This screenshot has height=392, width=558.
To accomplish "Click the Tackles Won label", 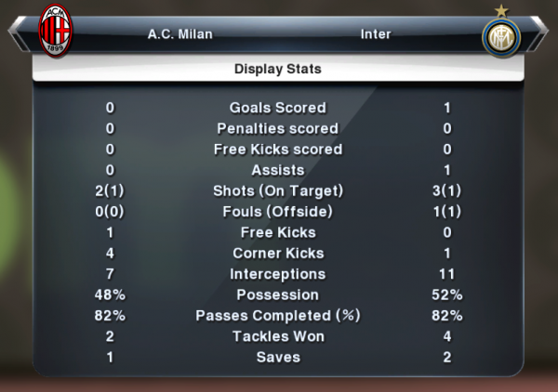I will (x=278, y=336).
